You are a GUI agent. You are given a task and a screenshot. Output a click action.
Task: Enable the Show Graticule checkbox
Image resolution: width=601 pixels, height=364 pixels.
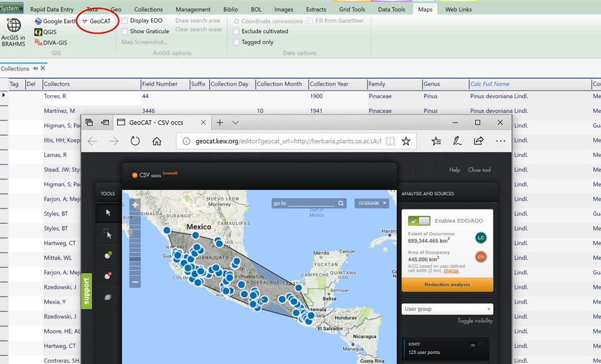click(125, 31)
